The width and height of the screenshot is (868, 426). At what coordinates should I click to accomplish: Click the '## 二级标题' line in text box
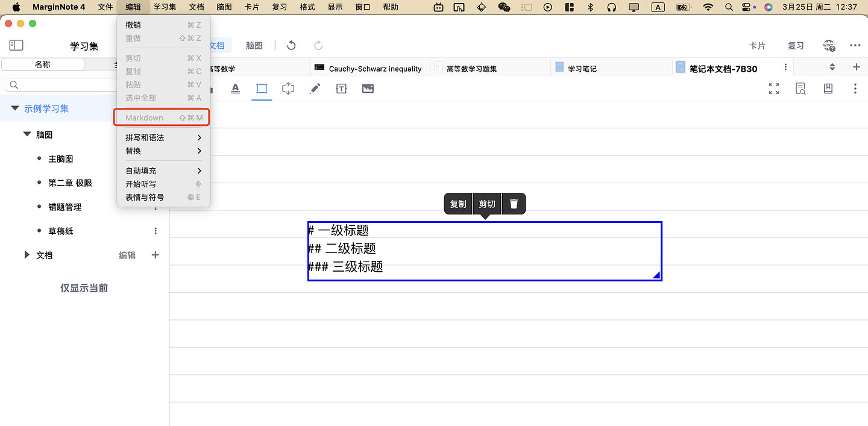click(x=342, y=248)
